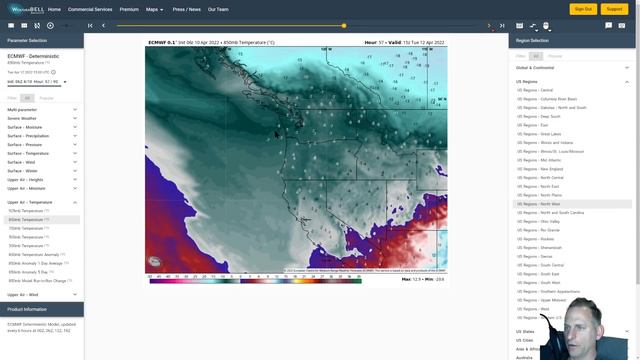Expand Upper Air - Moisture category
The width and height of the screenshot is (640, 360).
(x=42, y=189)
